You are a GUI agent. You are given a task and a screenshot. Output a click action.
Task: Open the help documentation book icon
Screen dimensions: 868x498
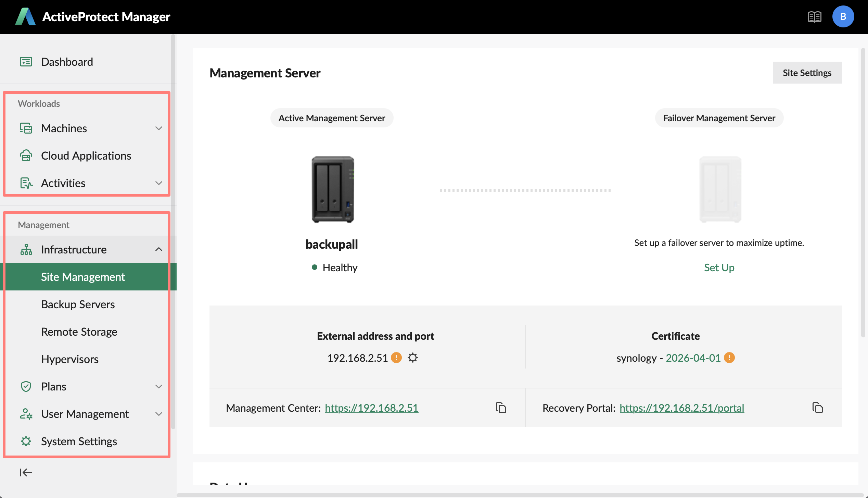click(x=814, y=16)
